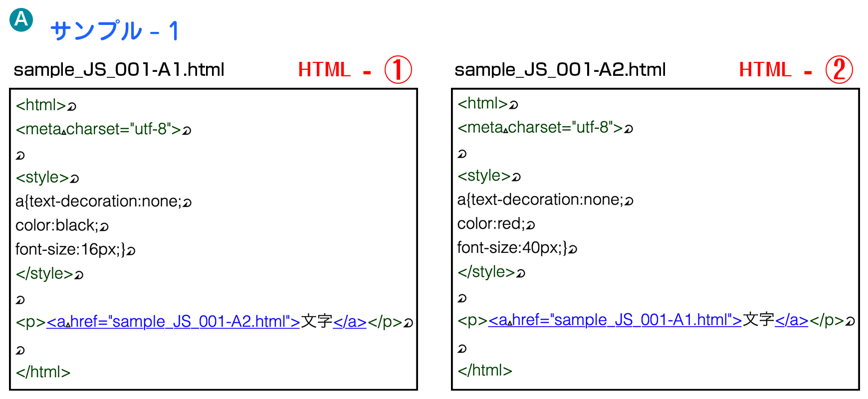
Task: Click the closing </html> tag in left box
Action: pos(43,372)
